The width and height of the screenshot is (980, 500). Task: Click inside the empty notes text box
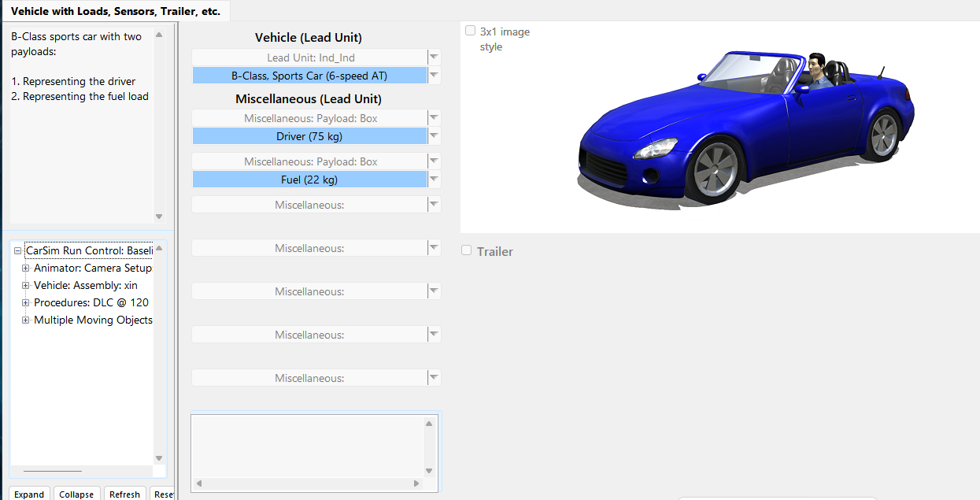[x=307, y=445]
